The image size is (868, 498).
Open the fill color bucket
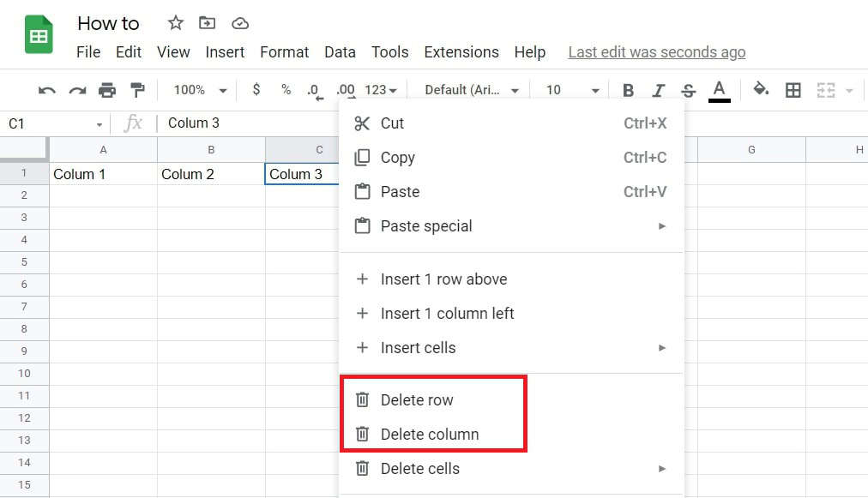pos(761,90)
